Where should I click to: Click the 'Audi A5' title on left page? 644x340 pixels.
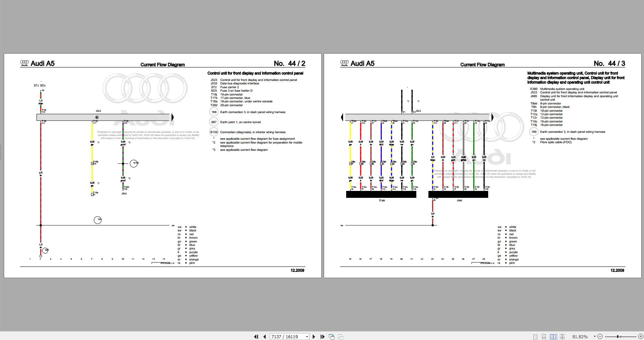coord(42,63)
